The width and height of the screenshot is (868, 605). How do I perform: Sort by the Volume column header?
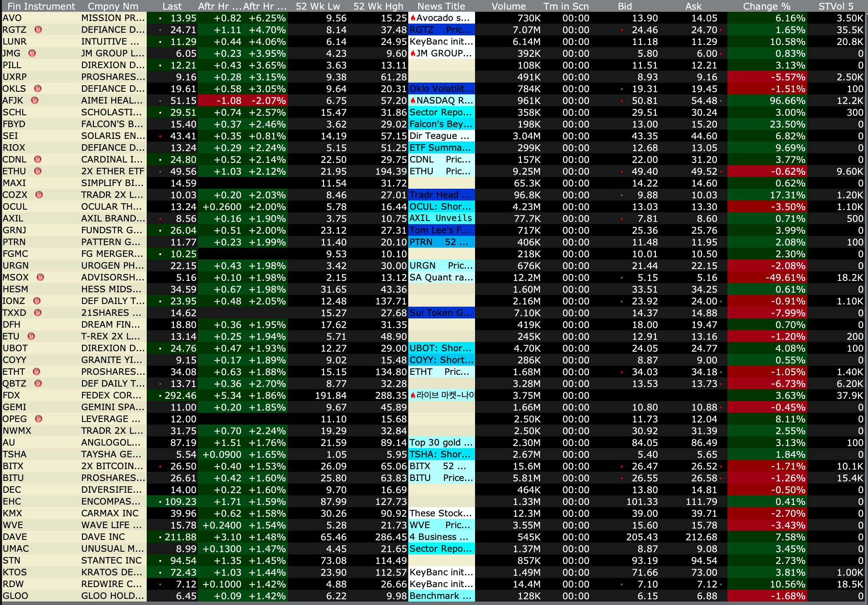pyautogui.click(x=508, y=6)
